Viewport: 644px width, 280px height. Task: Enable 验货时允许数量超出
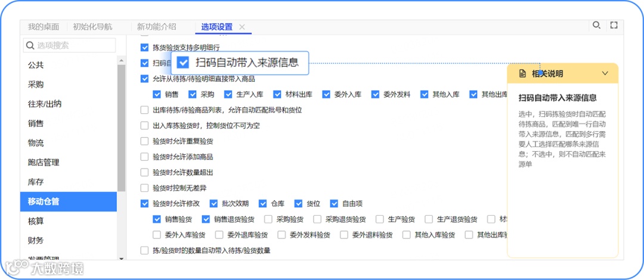point(144,172)
